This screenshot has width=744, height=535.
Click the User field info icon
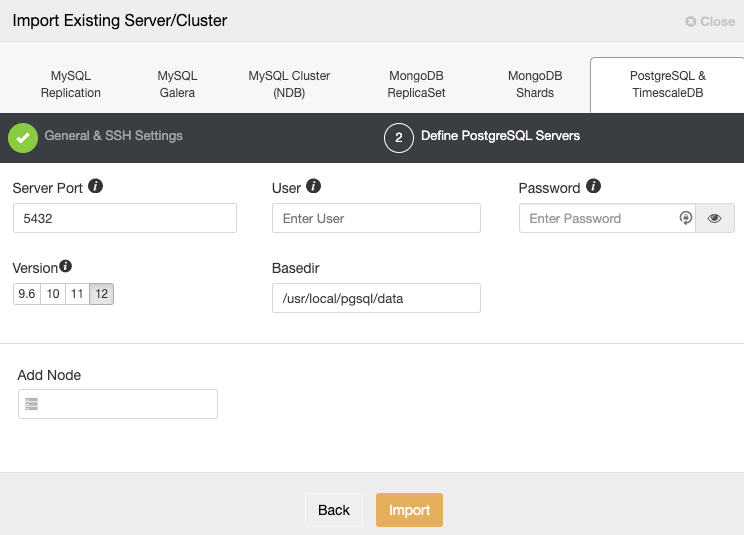[x=313, y=186]
